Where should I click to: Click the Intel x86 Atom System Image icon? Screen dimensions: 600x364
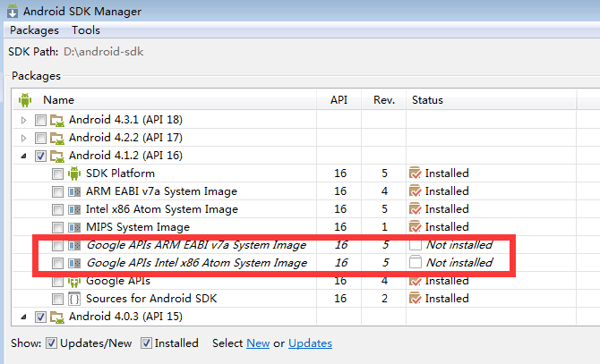pyautogui.click(x=74, y=209)
